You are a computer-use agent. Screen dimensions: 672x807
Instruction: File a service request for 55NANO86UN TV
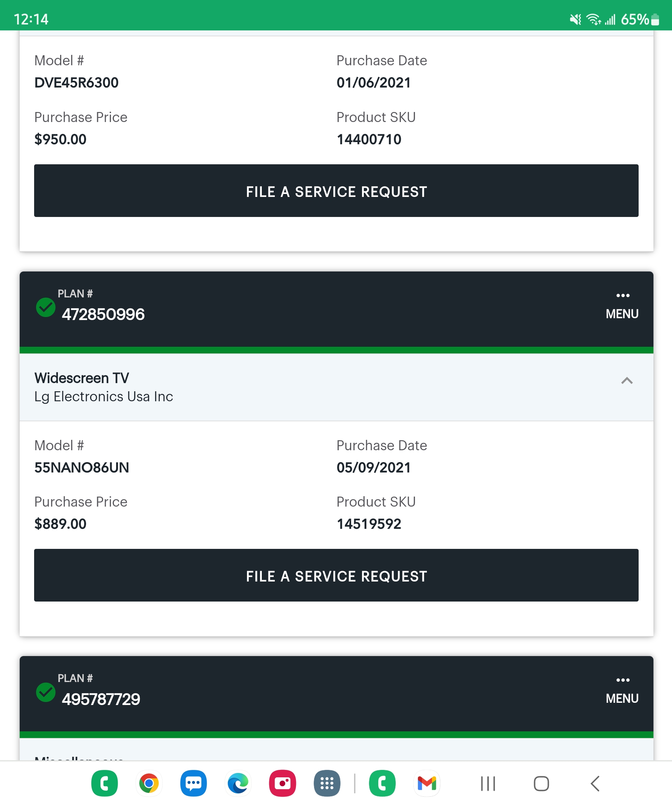point(336,575)
